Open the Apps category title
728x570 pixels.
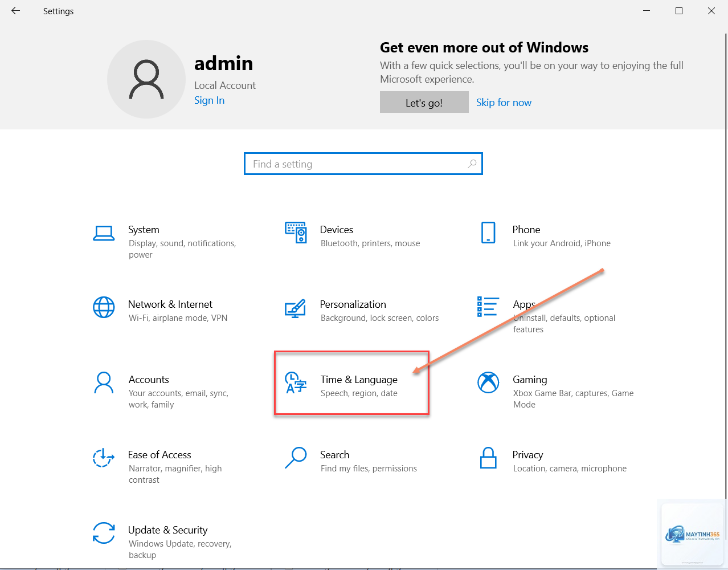click(524, 305)
